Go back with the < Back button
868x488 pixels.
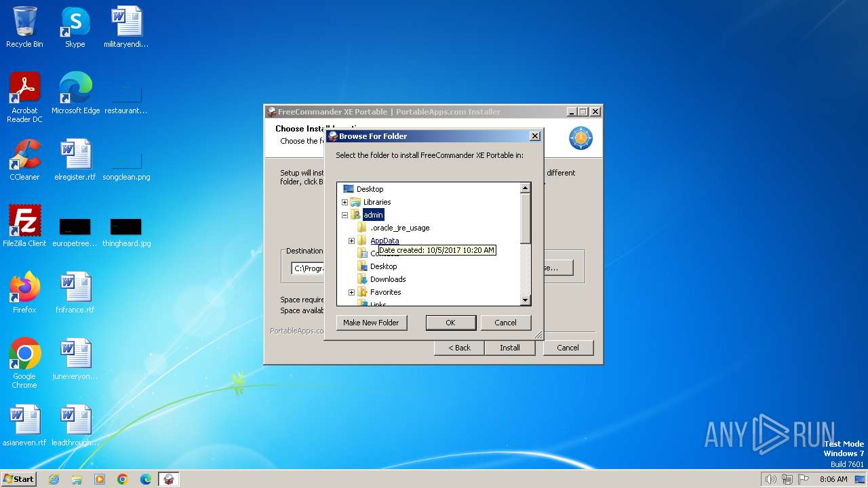tap(459, 348)
